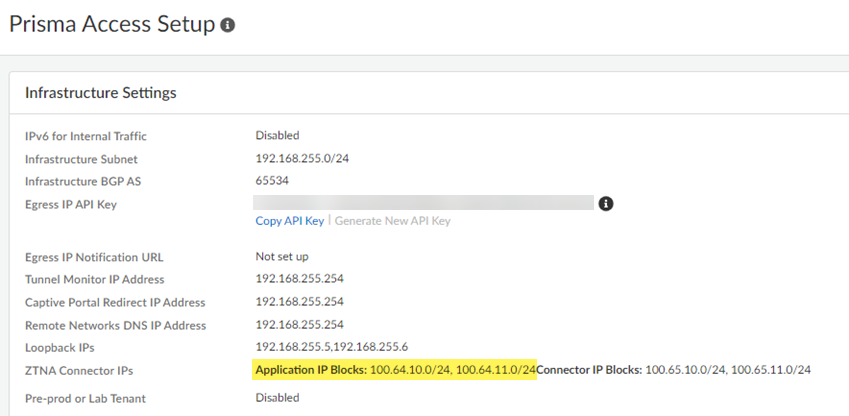
Task: Click the Prisma Access Setup page title
Action: coord(111,24)
